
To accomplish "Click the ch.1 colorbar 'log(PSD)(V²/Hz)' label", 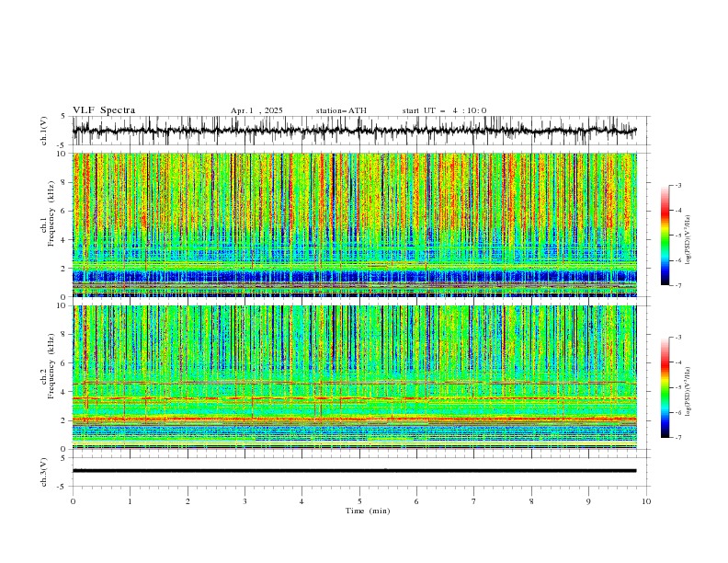I will point(688,240).
